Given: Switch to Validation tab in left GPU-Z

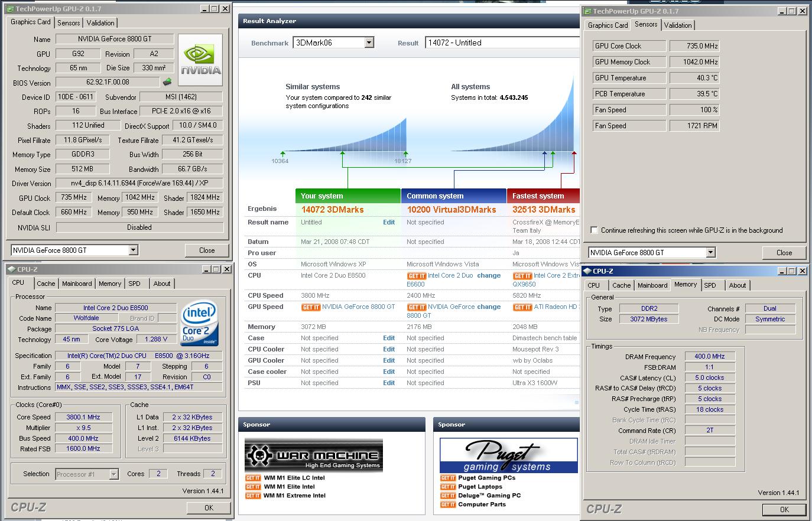Looking at the screenshot, I should 100,23.
